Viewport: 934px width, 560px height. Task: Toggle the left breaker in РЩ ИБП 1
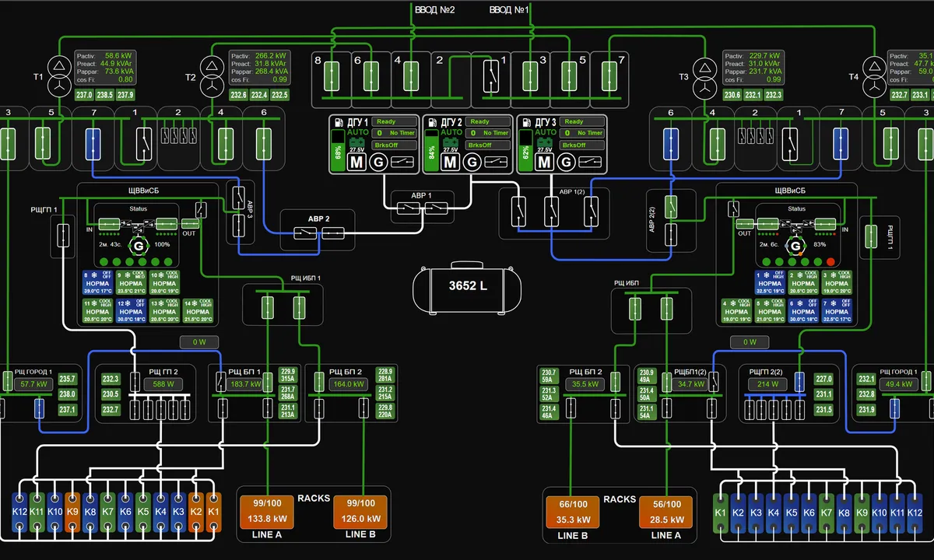pos(268,309)
